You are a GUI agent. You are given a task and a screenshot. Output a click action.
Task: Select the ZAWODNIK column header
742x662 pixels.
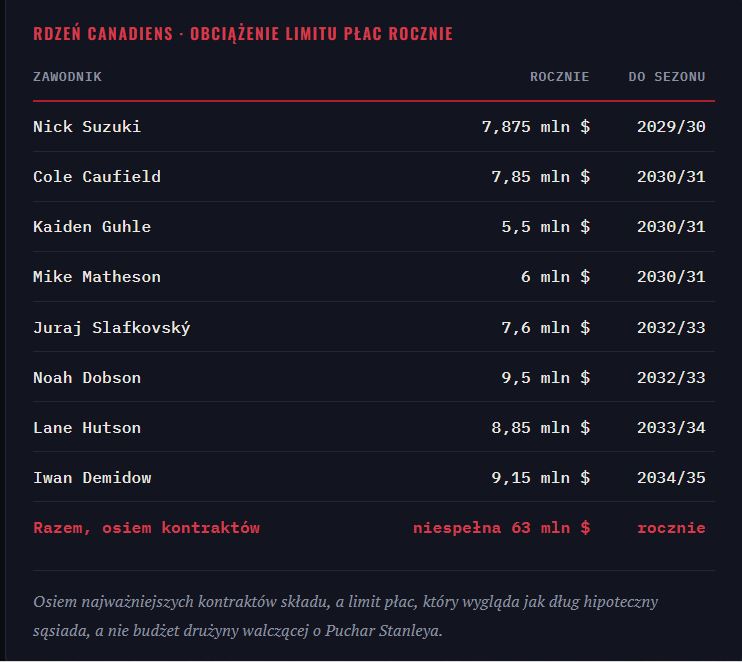click(67, 77)
